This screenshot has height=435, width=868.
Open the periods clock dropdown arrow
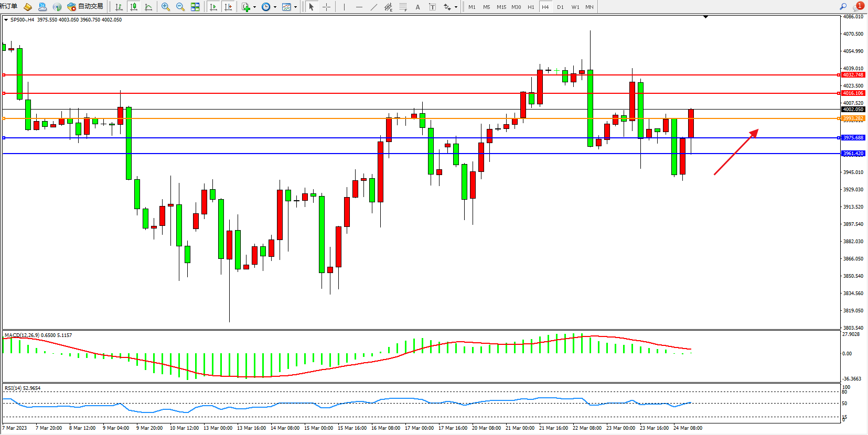[275, 7]
